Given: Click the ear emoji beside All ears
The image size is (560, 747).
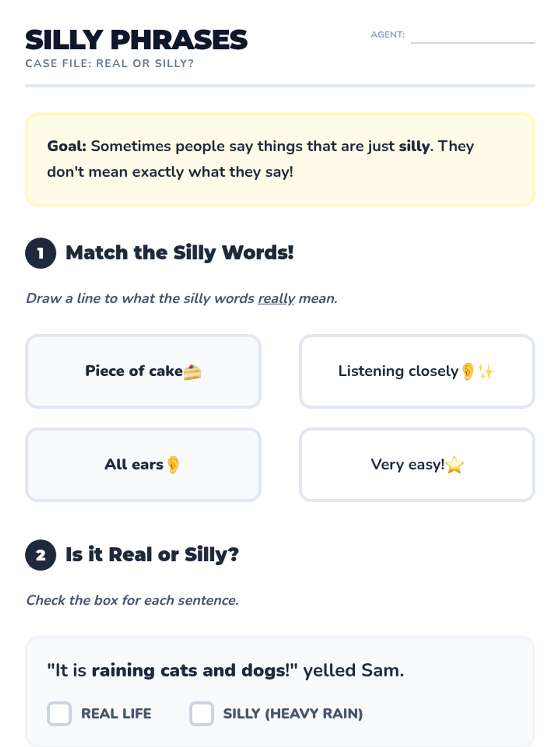Looking at the screenshot, I should pyautogui.click(x=173, y=465).
